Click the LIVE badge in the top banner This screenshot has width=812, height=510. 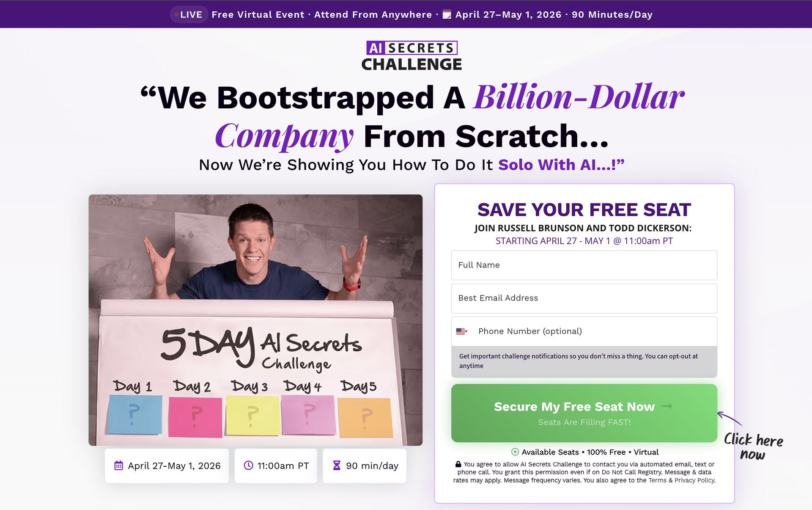pos(189,14)
